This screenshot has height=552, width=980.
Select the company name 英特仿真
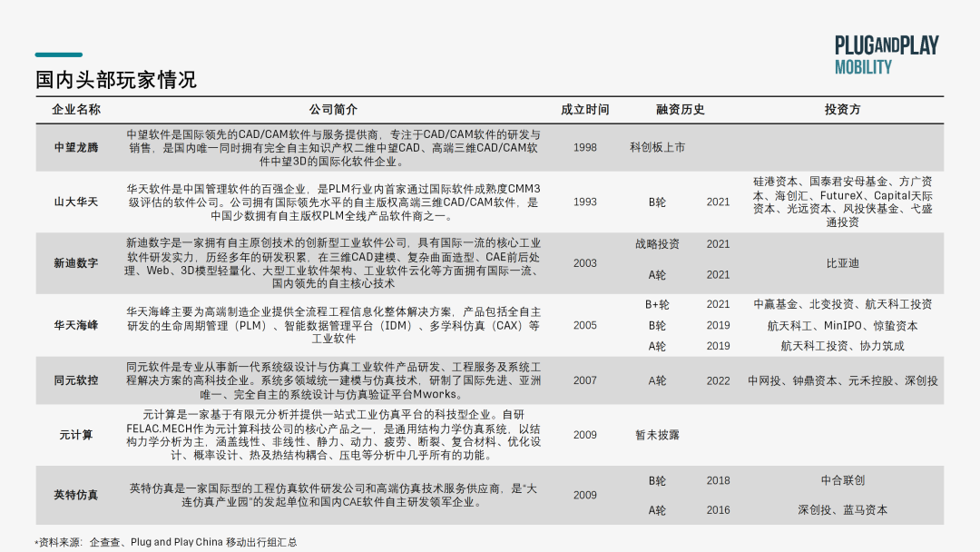75,495
